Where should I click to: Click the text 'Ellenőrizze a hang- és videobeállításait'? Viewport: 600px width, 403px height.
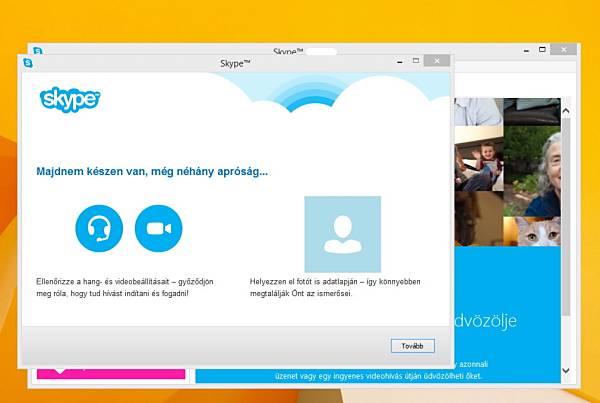coord(103,282)
